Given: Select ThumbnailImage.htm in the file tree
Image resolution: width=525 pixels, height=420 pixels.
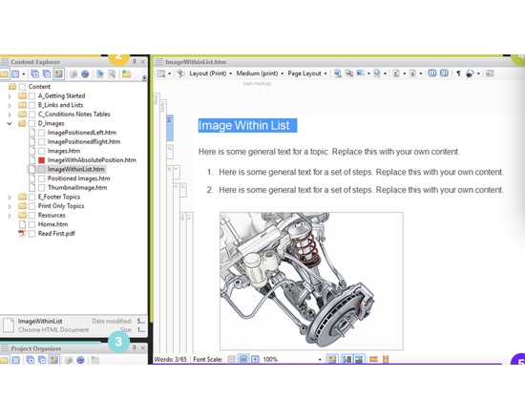Looking at the screenshot, I should (77, 187).
